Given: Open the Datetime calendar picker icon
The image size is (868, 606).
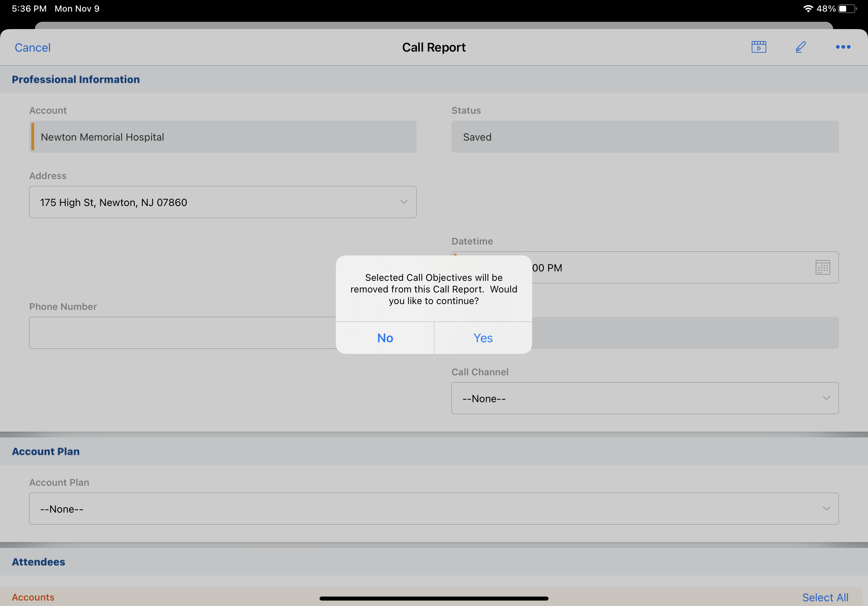Looking at the screenshot, I should [x=822, y=267].
